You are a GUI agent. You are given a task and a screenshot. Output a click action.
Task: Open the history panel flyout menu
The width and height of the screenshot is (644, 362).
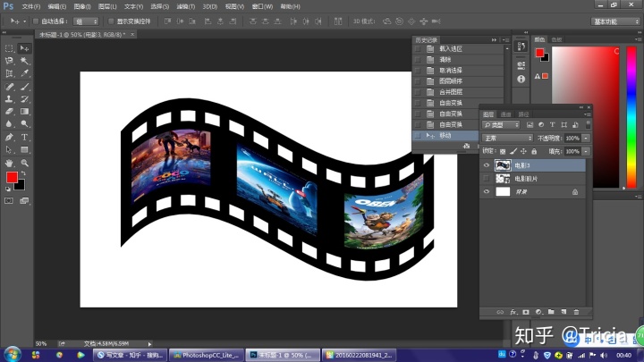point(505,40)
